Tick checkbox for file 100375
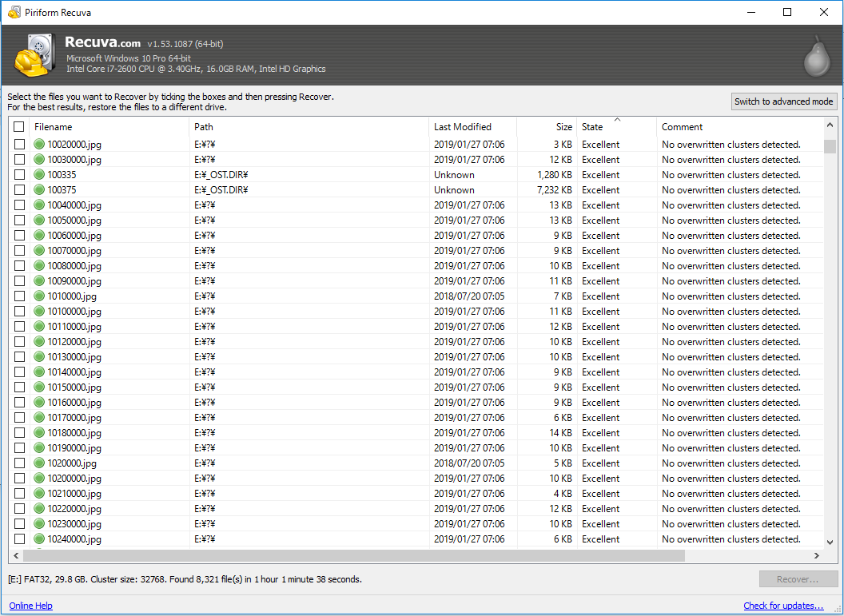 (19, 190)
